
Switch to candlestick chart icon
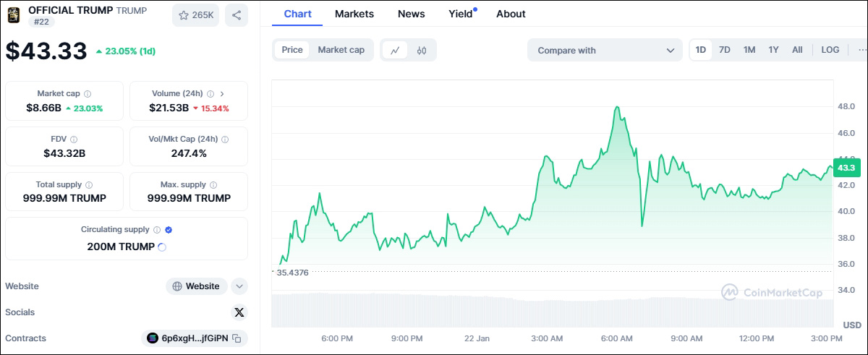422,50
